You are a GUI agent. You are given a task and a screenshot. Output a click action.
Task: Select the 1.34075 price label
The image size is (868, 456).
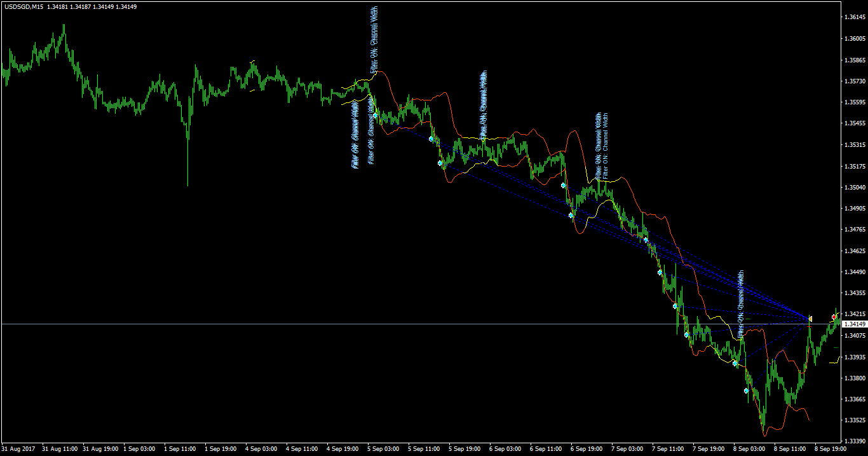pos(854,335)
